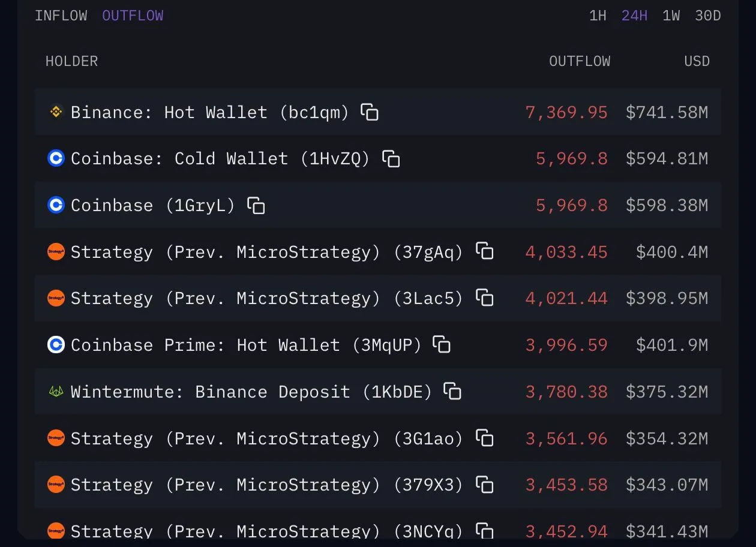This screenshot has width=756, height=547.
Task: Click the Wintermute logo icon
Action: pyautogui.click(x=56, y=392)
